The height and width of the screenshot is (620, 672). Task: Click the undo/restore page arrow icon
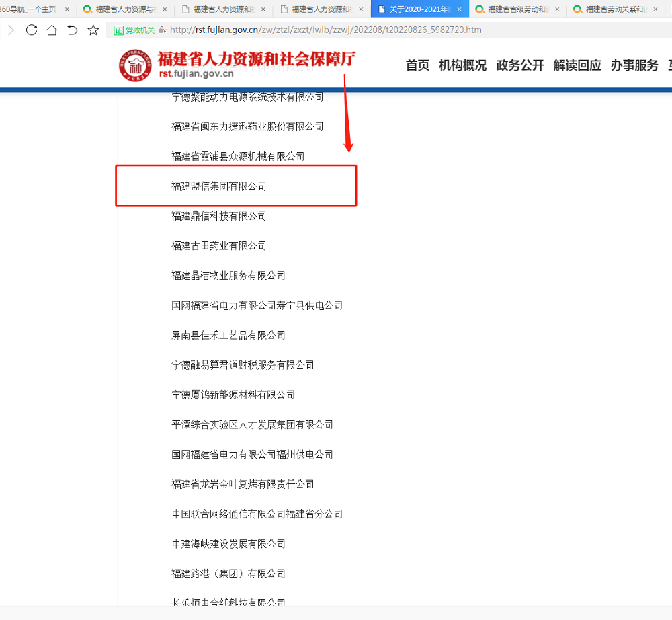pos(73,30)
